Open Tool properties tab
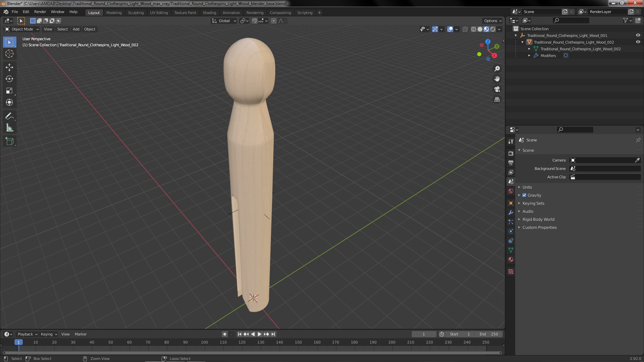The image size is (644, 362). tap(511, 141)
